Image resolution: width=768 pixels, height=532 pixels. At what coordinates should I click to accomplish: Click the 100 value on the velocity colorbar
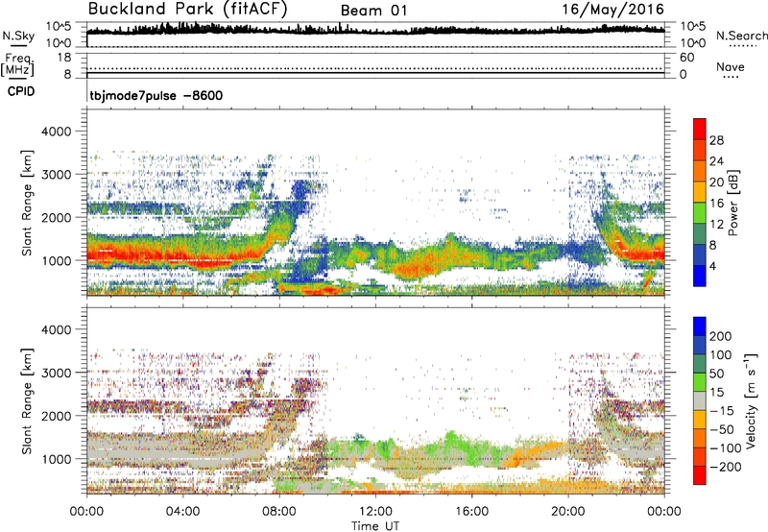721,355
